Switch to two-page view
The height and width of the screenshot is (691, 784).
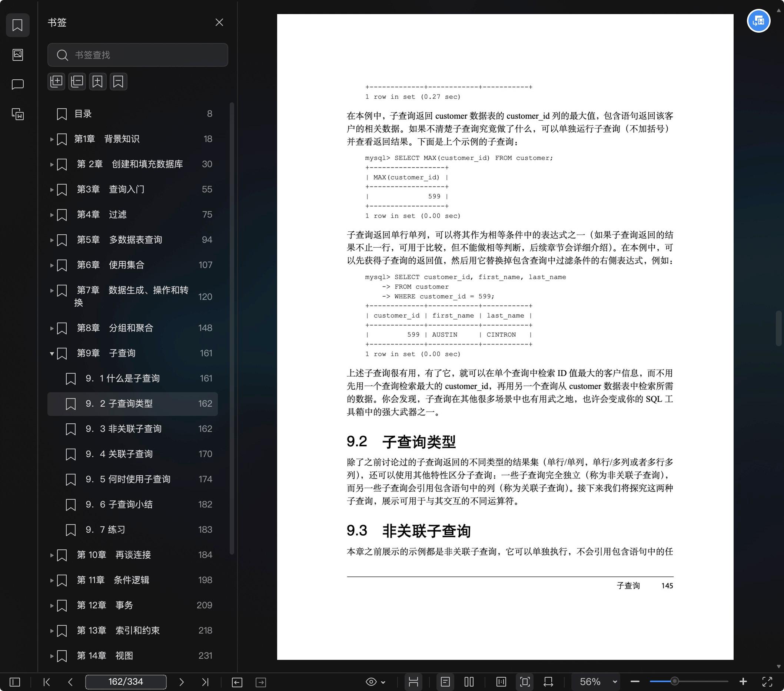[469, 682]
